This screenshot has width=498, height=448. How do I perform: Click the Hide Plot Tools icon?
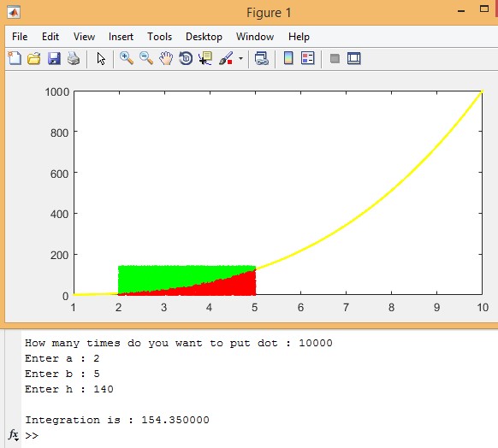click(335, 59)
